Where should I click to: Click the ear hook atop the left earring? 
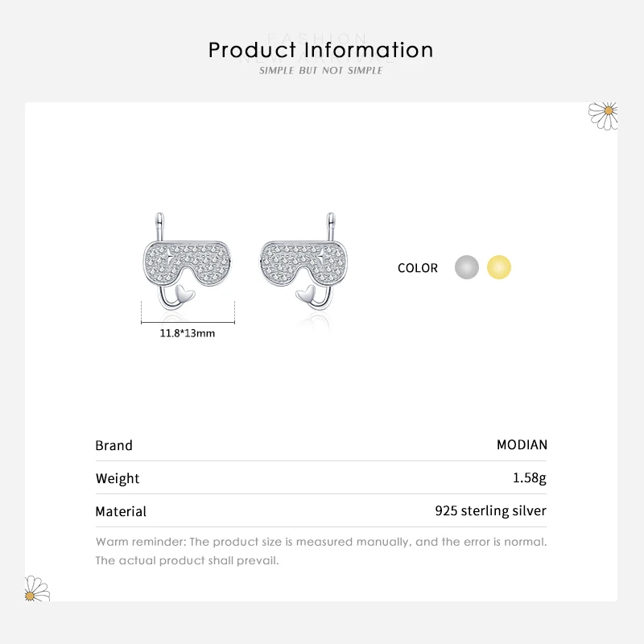point(160,224)
